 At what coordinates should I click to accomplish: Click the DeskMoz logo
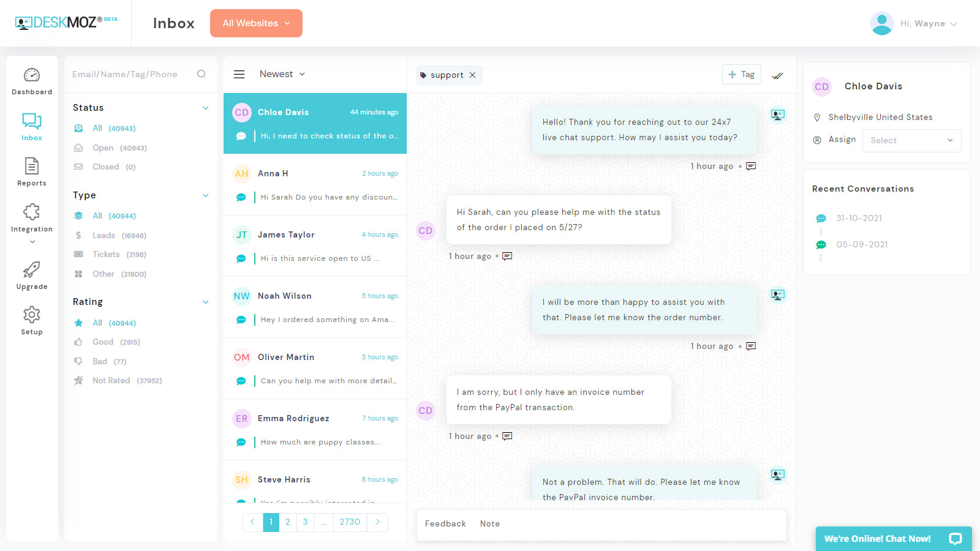(x=66, y=23)
